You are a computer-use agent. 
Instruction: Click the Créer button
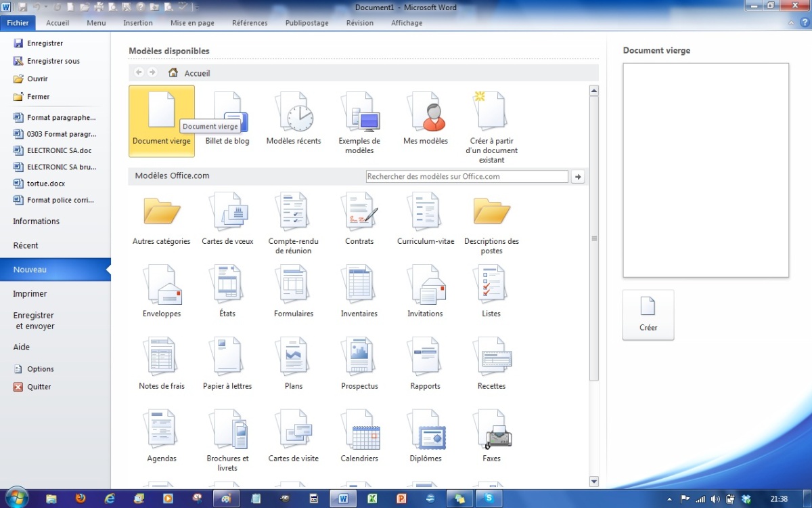click(648, 315)
